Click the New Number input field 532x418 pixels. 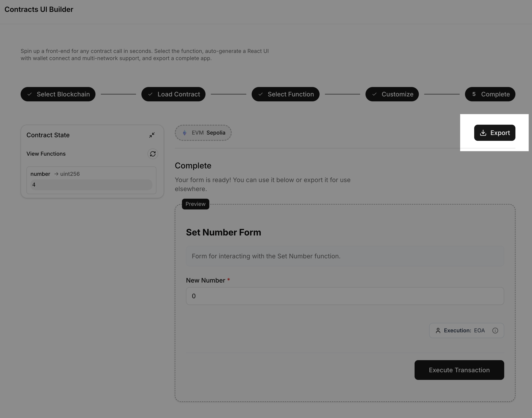[x=345, y=296]
